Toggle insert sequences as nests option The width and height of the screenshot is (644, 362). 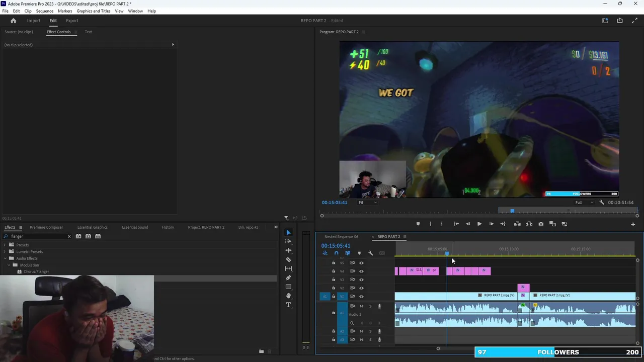tap(325, 253)
